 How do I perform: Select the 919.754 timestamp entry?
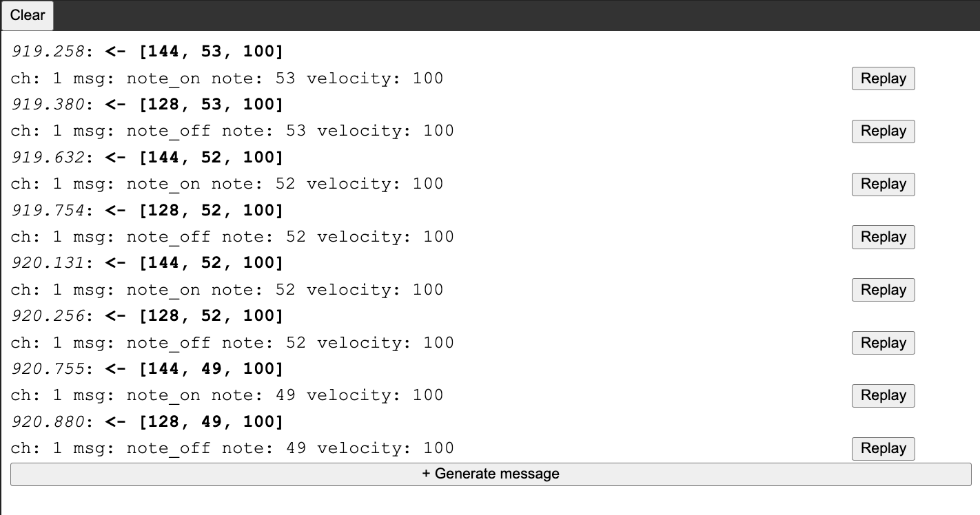click(x=48, y=210)
